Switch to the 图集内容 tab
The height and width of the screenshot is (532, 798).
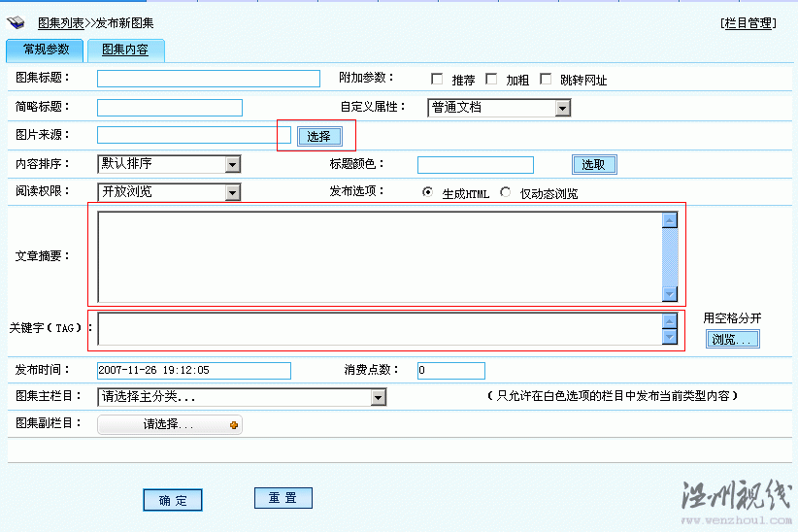[125, 50]
